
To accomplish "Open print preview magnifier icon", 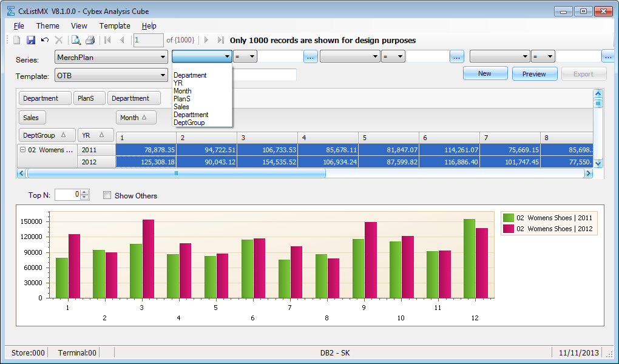I will click(x=76, y=40).
